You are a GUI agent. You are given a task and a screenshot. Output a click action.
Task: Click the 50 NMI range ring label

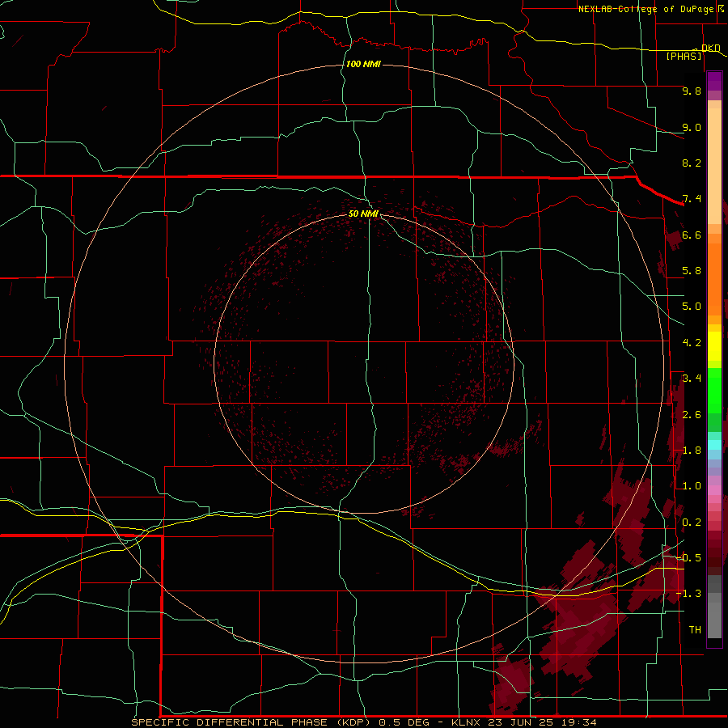(x=363, y=214)
